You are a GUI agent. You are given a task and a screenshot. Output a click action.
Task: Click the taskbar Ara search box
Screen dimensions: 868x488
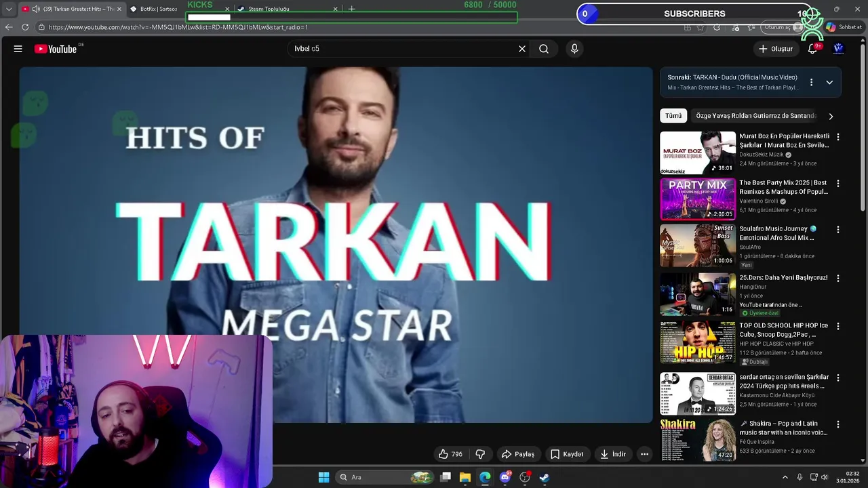(385, 477)
